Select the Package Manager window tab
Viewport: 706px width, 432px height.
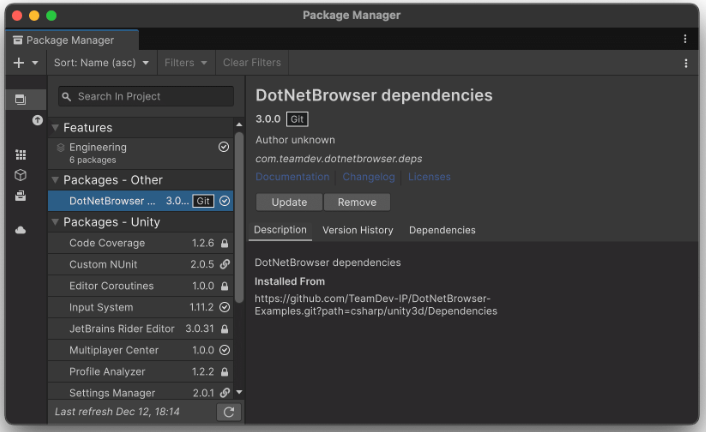tap(72, 40)
